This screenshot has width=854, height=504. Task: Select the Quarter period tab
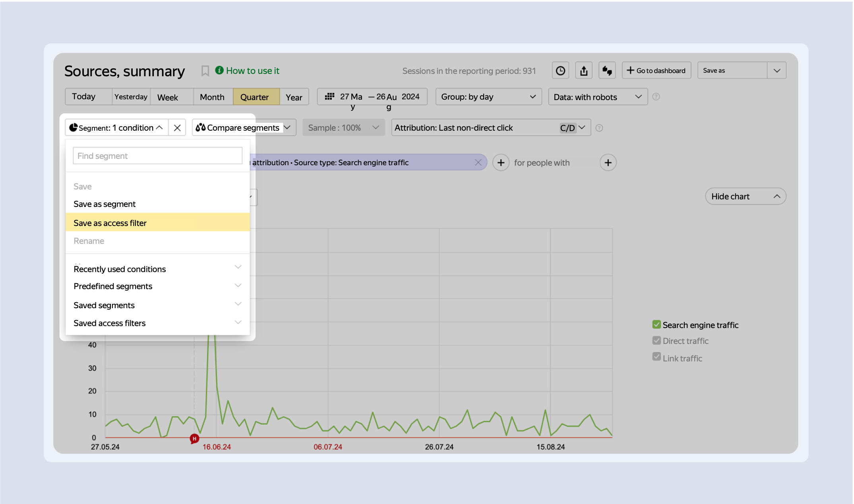click(256, 97)
